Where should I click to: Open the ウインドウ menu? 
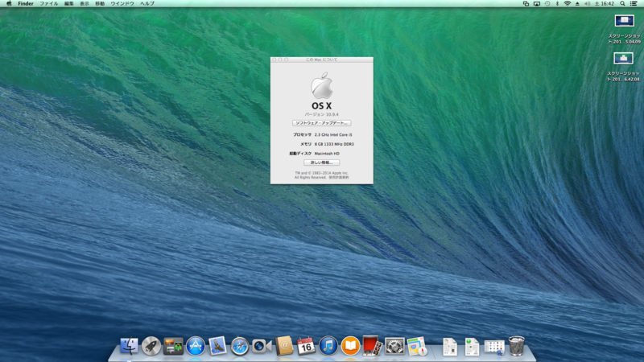pyautogui.click(x=122, y=4)
